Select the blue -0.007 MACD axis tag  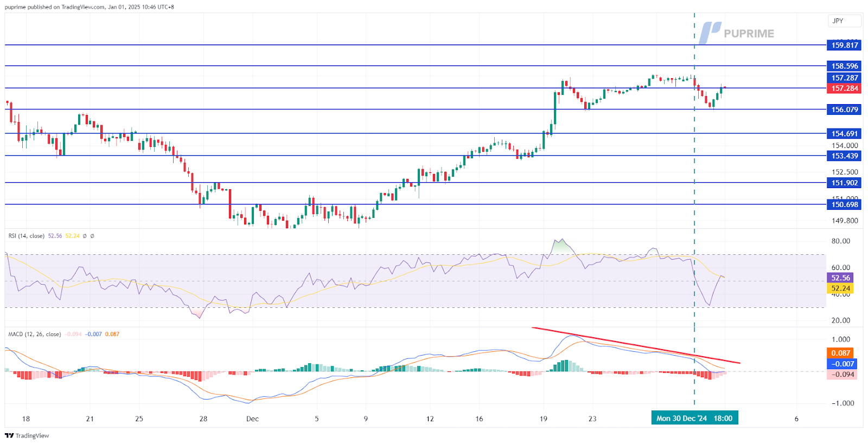click(841, 364)
